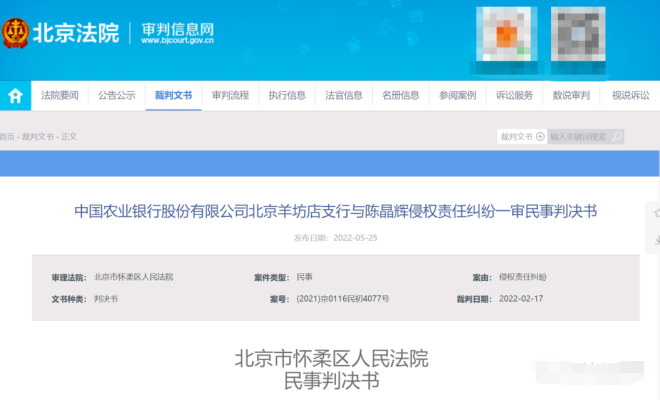Go to home via house icon
Viewport: 660px width, 401px height.
(x=15, y=96)
